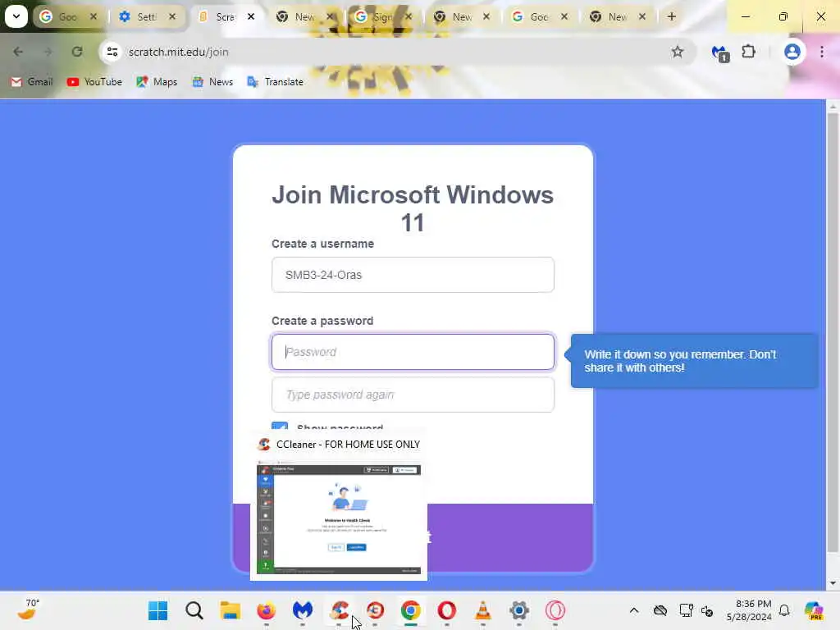Viewport: 840px width, 630px height.
Task: Open the CCleaner window preview thumbnail
Action: tap(339, 518)
